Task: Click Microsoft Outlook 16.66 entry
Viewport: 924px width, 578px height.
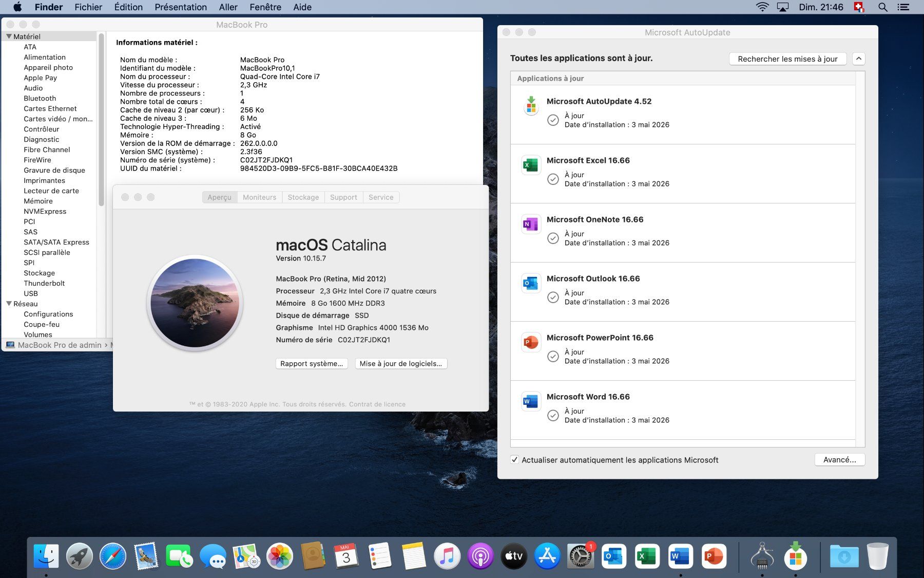Action: click(683, 292)
